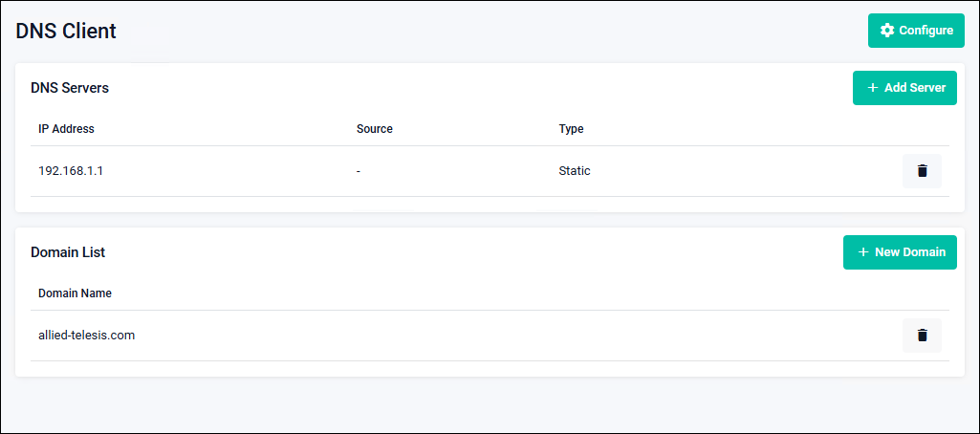Click the dash in the Source column
The width and height of the screenshot is (980, 434).
pyautogui.click(x=358, y=171)
